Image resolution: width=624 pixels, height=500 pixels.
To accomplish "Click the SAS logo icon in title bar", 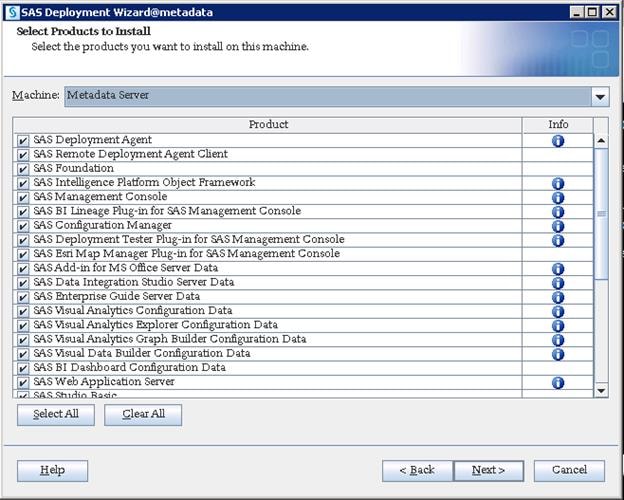I will pyautogui.click(x=12, y=12).
